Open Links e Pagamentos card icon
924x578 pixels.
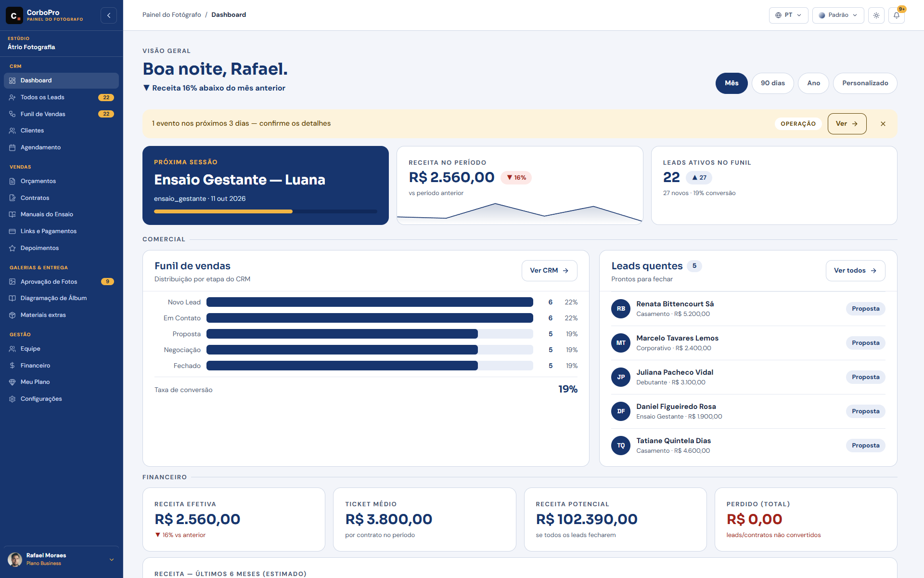tap(13, 231)
